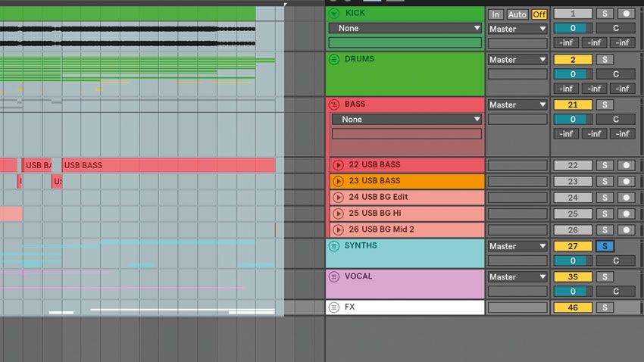Solo track 22 USB BASS
This screenshot has width=644, height=362.
coord(605,165)
